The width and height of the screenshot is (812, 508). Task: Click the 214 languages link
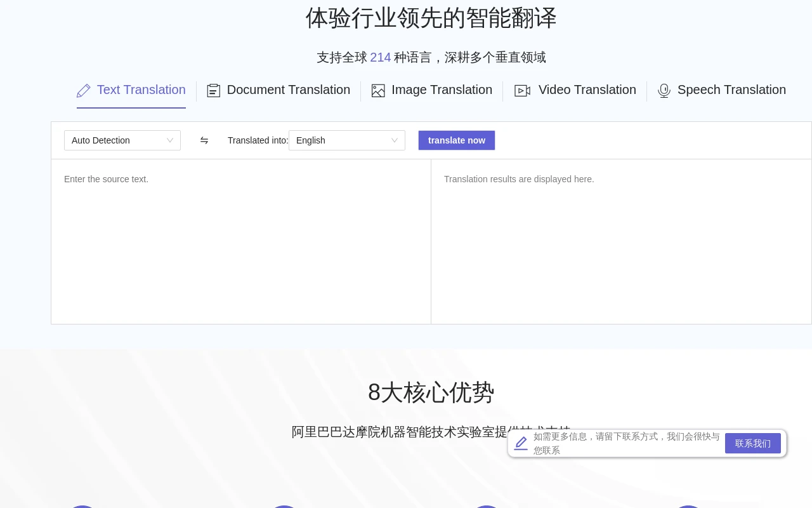(380, 57)
